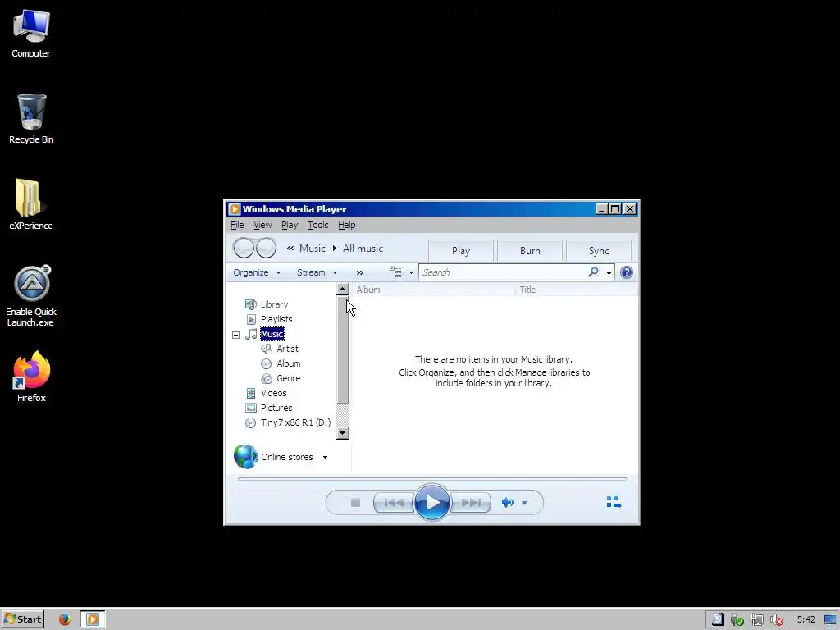The width and height of the screenshot is (840, 630).
Task: Click the Start button
Action: click(22, 619)
